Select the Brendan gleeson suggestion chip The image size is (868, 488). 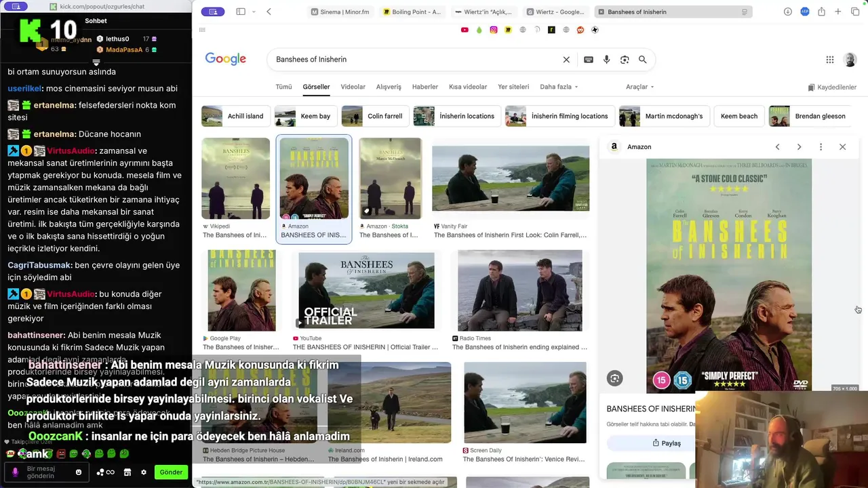pos(810,116)
